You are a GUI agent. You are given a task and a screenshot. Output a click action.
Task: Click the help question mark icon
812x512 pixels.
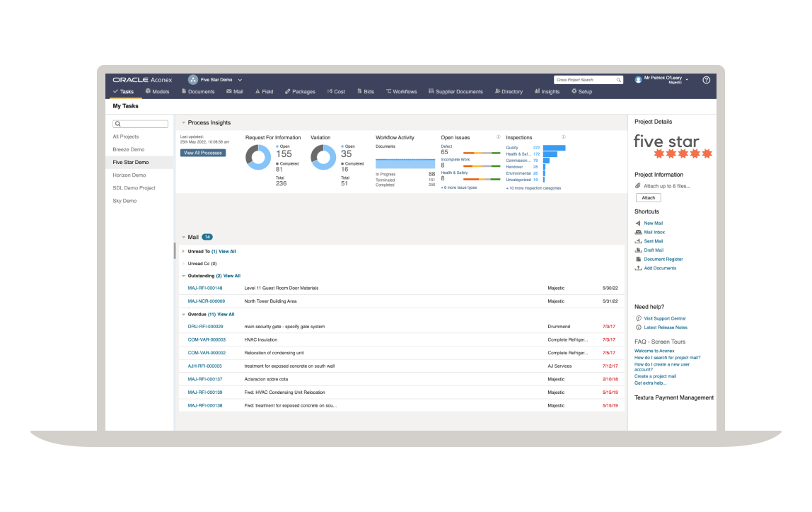tap(707, 80)
